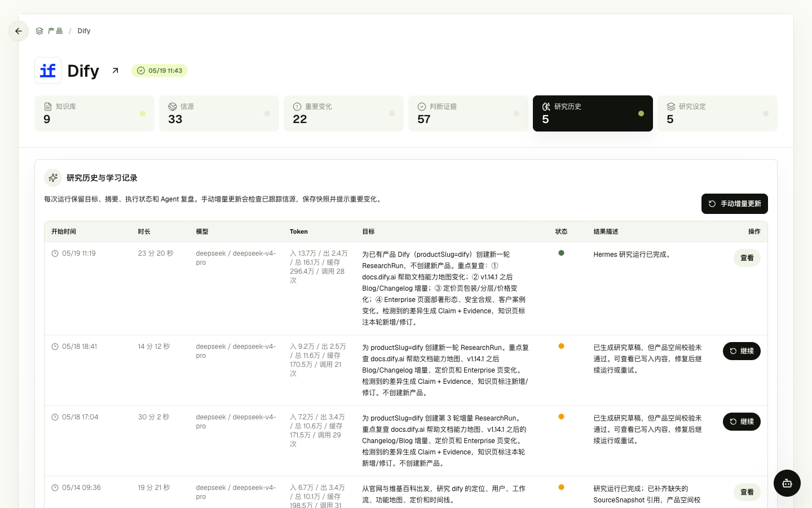Click the orange status dot of 05/18 18:41 run
Screen dimensions: 812x508
[x=561, y=346]
